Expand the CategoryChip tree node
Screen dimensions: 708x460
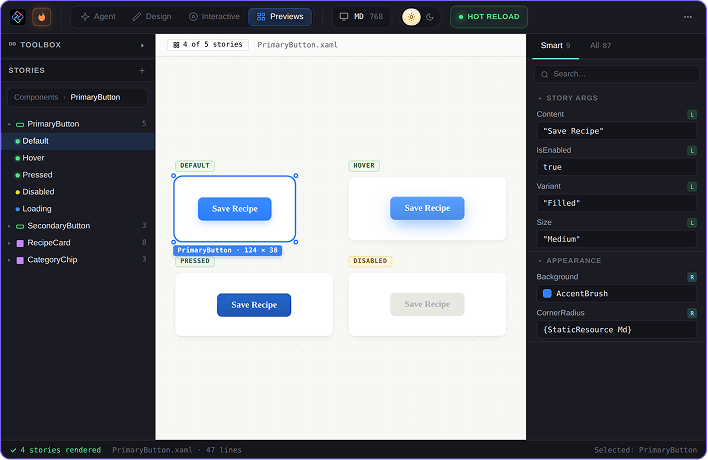coord(9,260)
